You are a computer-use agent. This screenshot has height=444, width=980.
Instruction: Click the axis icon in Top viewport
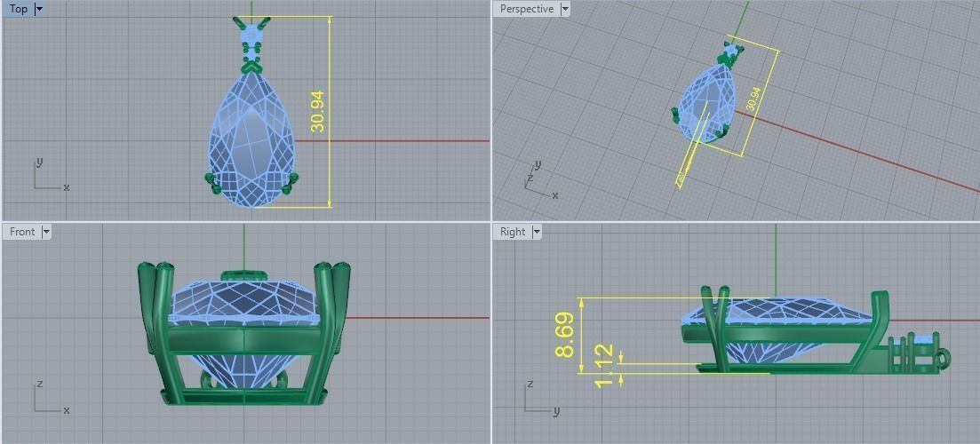(50, 174)
